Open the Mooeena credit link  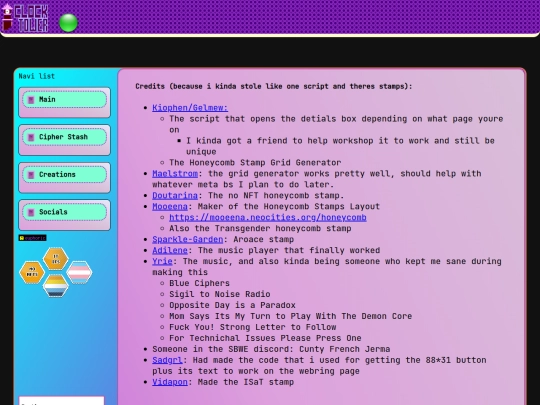170,207
